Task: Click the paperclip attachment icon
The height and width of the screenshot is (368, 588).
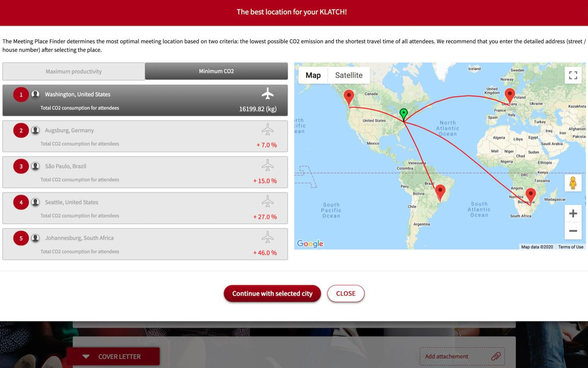Action: [496, 356]
